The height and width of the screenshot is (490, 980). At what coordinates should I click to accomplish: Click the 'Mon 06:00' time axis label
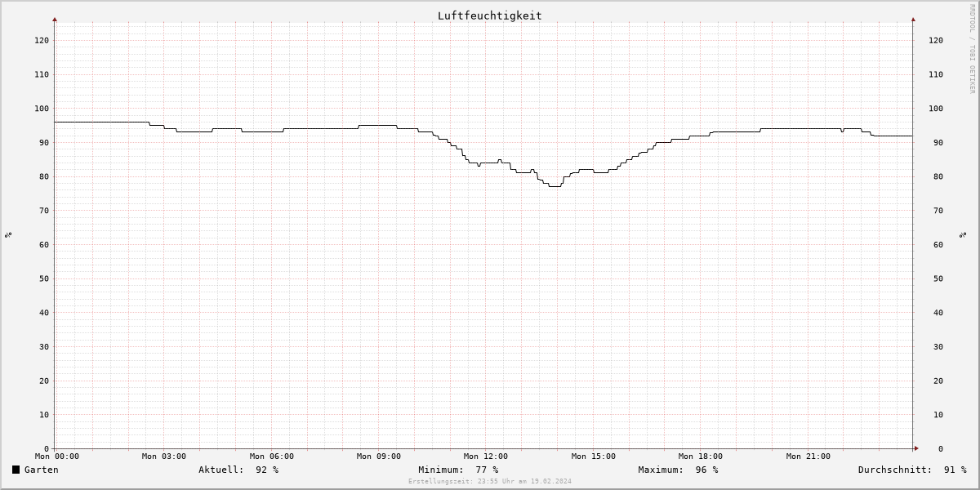coord(272,457)
